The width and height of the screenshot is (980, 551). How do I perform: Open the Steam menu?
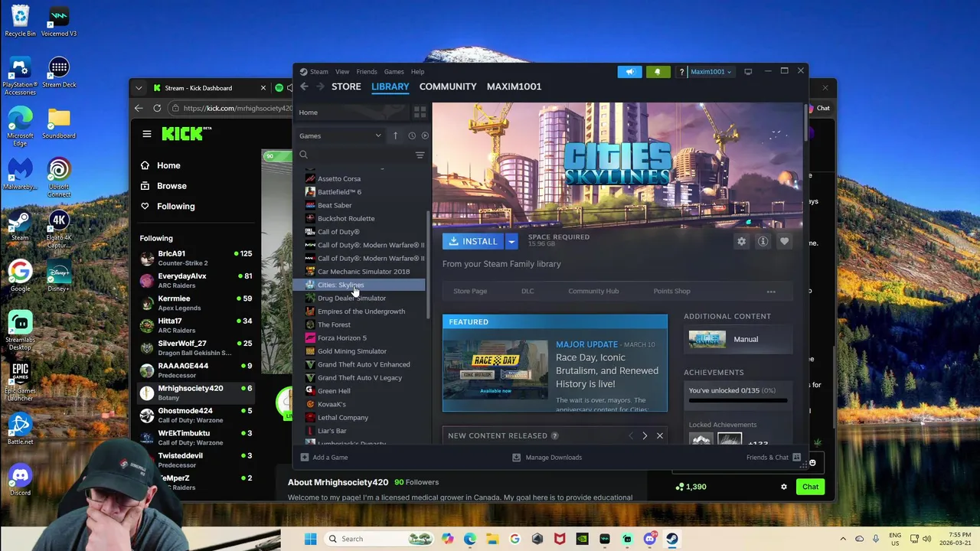(319, 72)
